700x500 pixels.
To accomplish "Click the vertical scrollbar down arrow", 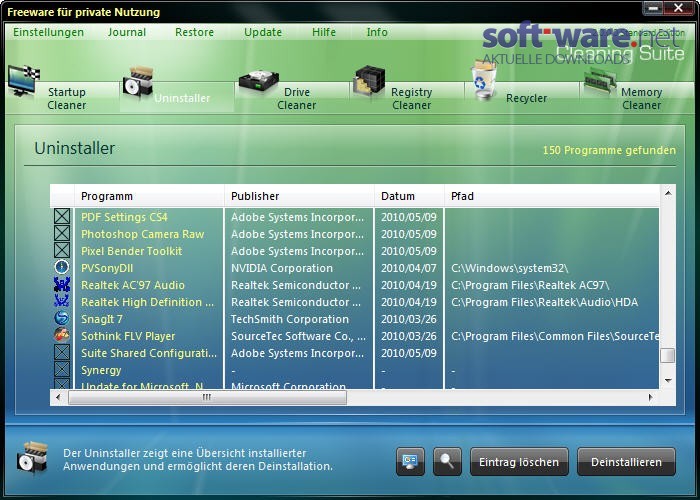I will (668, 381).
